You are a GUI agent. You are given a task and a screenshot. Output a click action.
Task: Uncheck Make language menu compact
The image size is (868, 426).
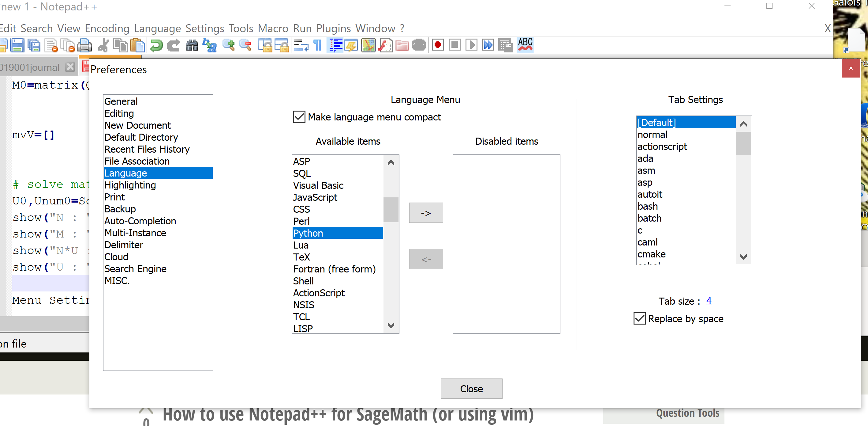tap(299, 117)
